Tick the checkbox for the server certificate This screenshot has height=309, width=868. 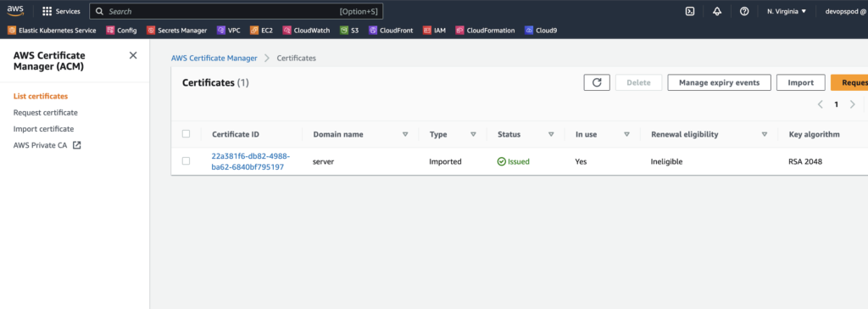[x=186, y=161]
